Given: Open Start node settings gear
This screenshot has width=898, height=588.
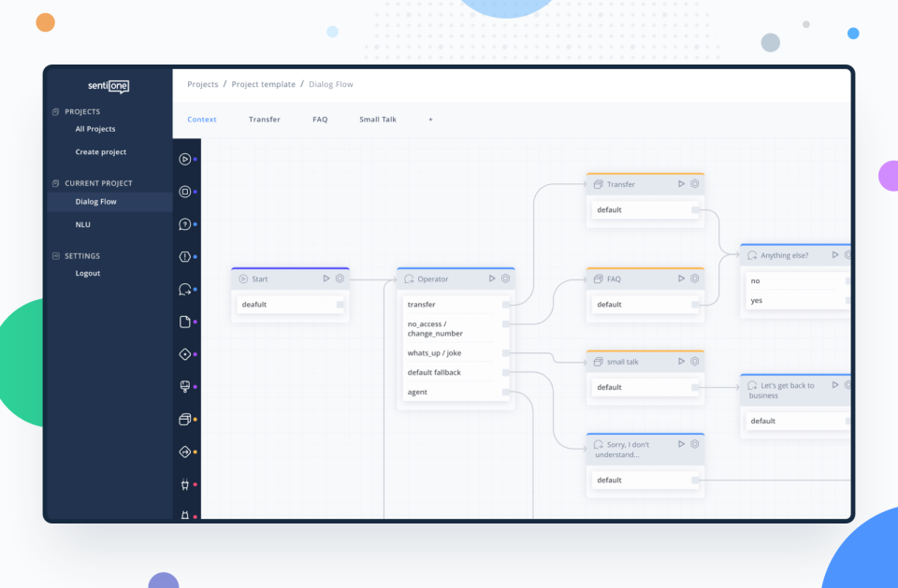Looking at the screenshot, I should (340, 279).
